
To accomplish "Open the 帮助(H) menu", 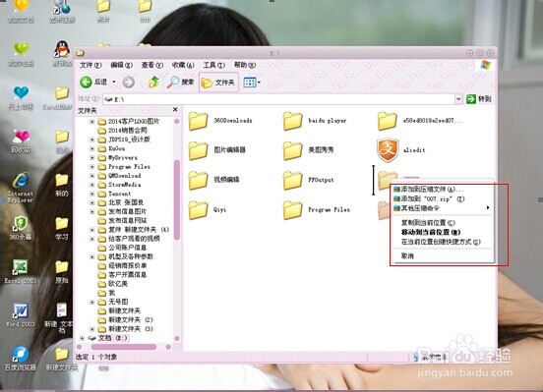I will [245, 65].
